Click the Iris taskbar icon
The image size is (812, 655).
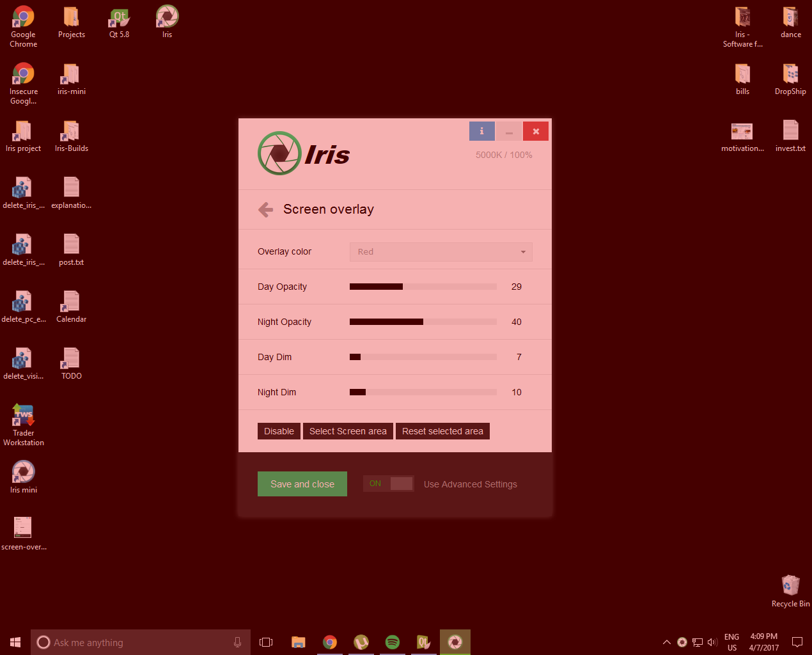click(x=455, y=642)
